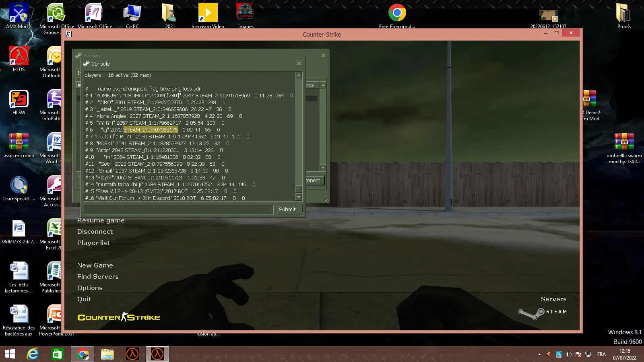Screen dimensions: 644x362
Task: Click the Steam logo in the game menu
Action: pyautogui.click(x=542, y=313)
